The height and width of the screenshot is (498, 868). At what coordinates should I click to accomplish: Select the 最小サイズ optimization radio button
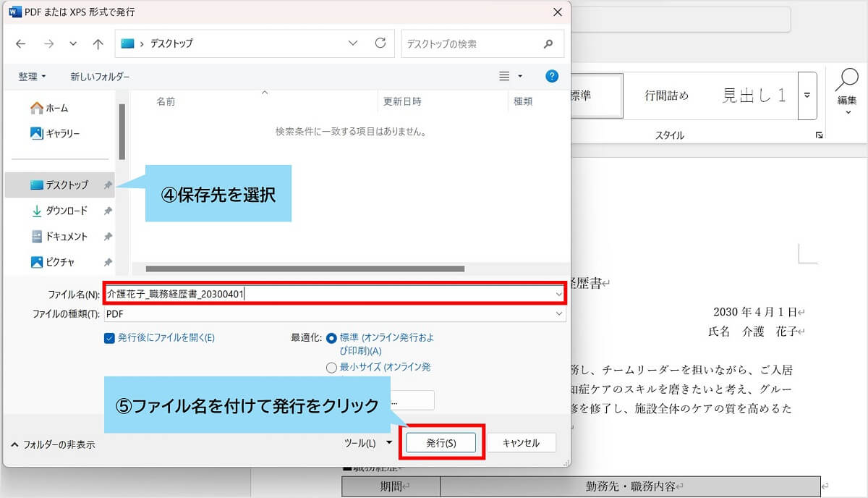coord(331,368)
